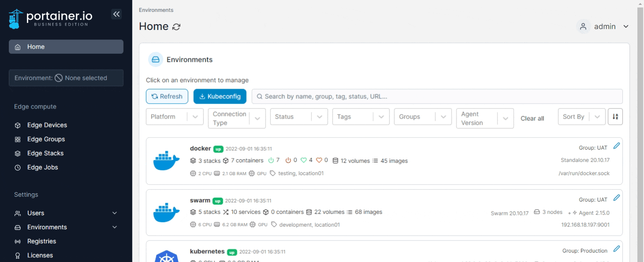Expand the Sort By dropdown
This screenshot has width=644, height=262.
pyautogui.click(x=581, y=117)
